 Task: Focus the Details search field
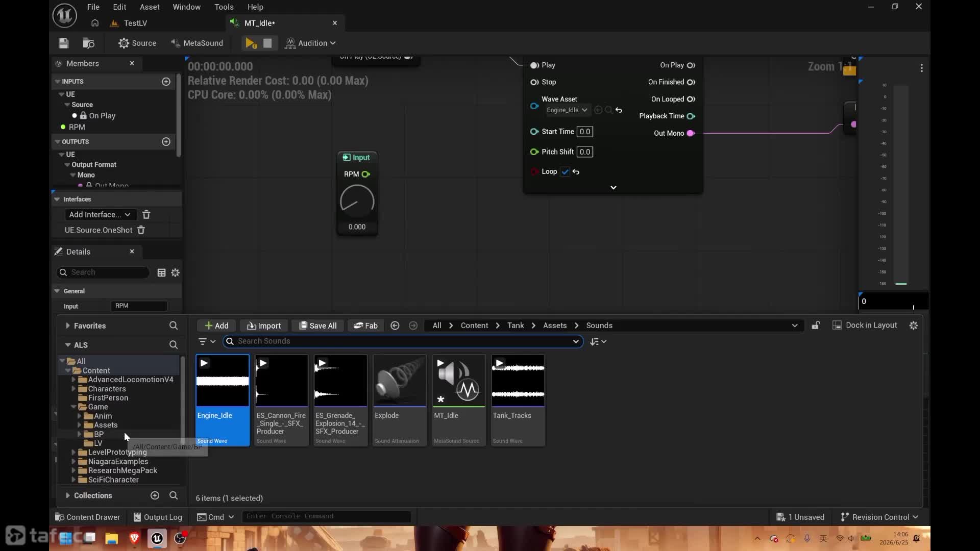click(103, 272)
